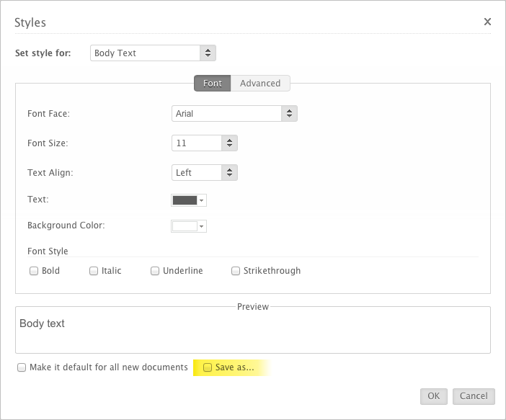
Task: Open the Text Align dropdown
Action: click(205, 173)
